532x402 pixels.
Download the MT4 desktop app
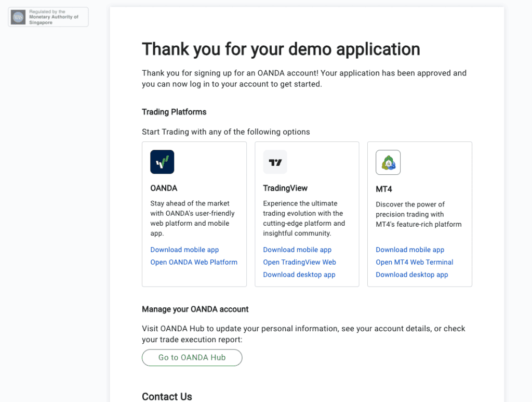click(411, 275)
